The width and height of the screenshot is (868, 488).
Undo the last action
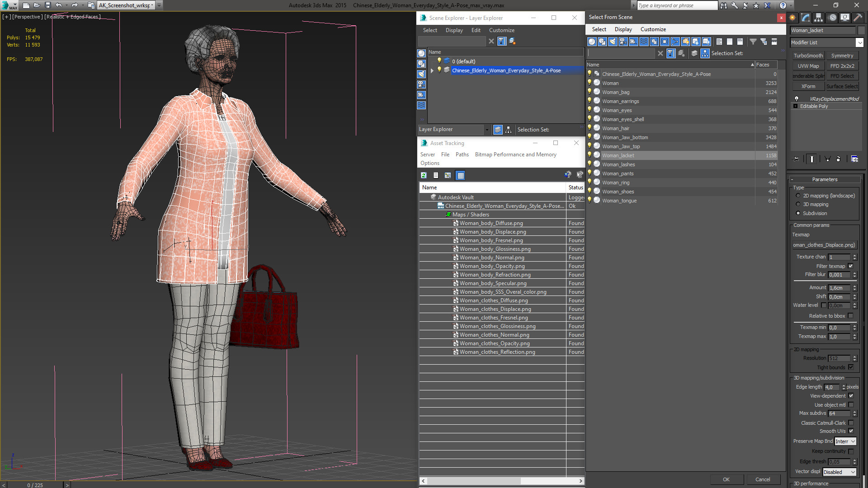pyautogui.click(x=59, y=5)
